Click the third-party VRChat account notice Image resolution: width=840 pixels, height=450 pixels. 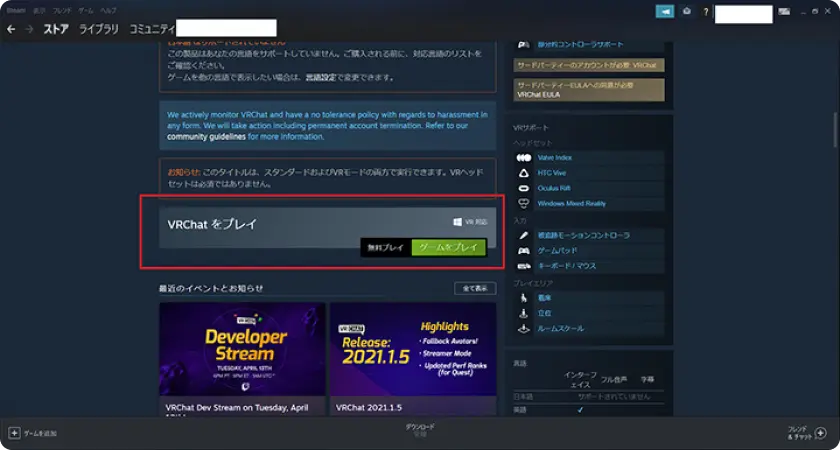589,65
